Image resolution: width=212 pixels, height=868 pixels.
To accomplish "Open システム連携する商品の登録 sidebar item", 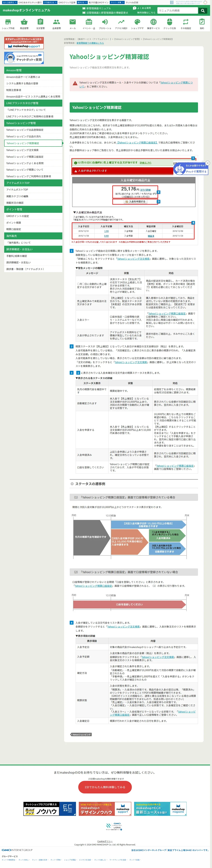I will pyautogui.click(x=33, y=84).
